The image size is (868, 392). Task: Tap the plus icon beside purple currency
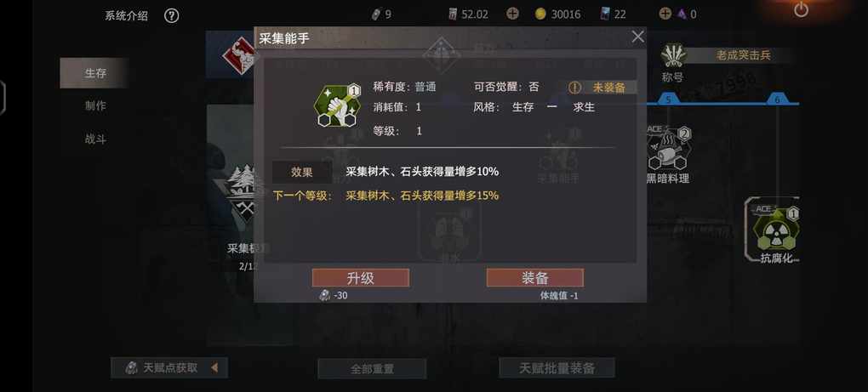click(665, 14)
